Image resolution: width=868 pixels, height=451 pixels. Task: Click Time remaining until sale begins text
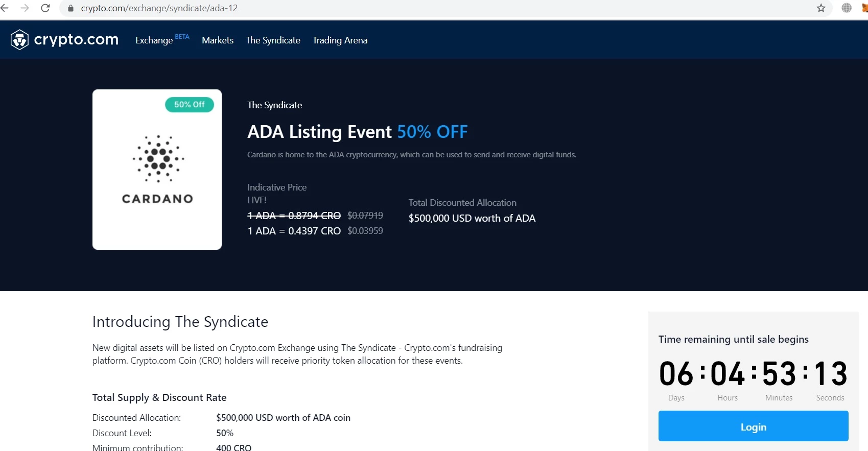point(734,339)
